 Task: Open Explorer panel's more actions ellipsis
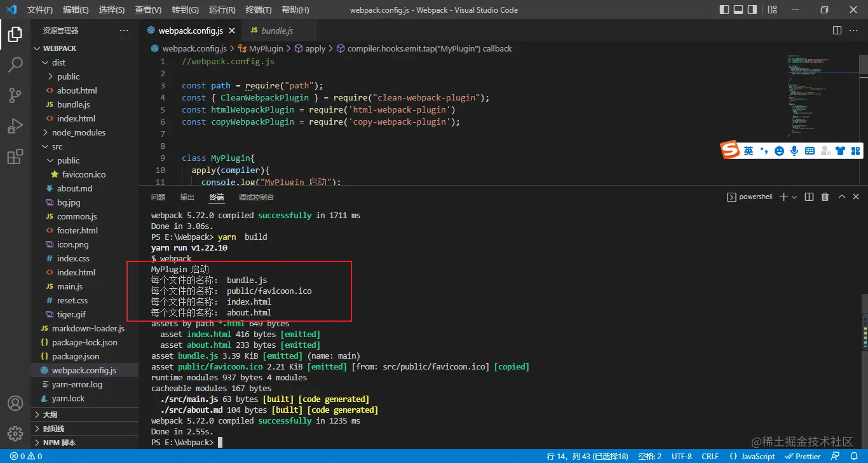tap(123, 31)
